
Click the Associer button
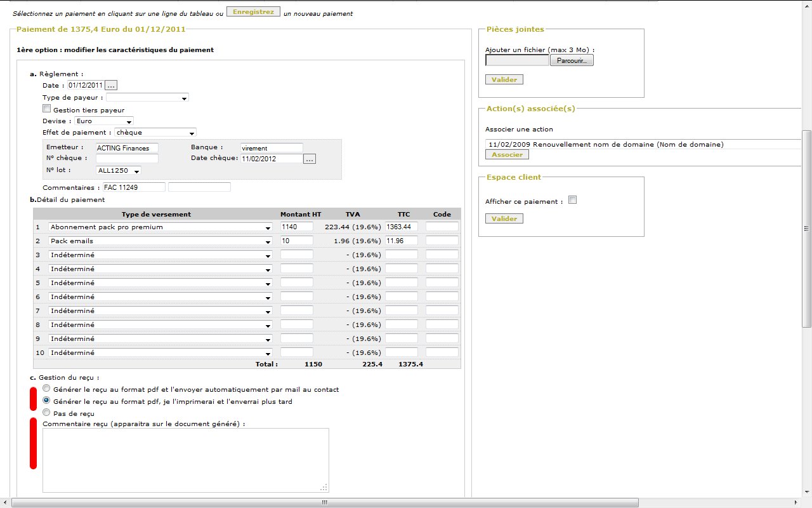[507, 154]
